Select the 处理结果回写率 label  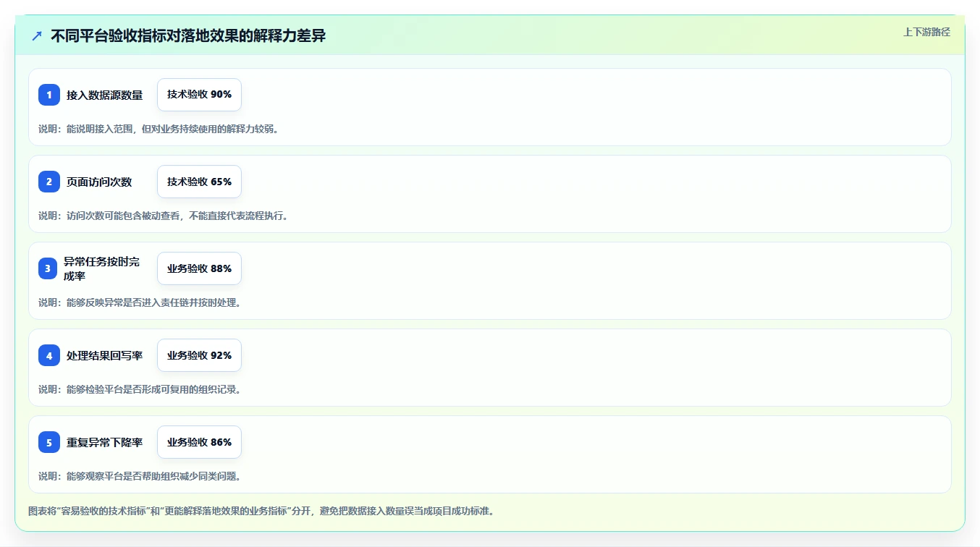click(x=105, y=355)
